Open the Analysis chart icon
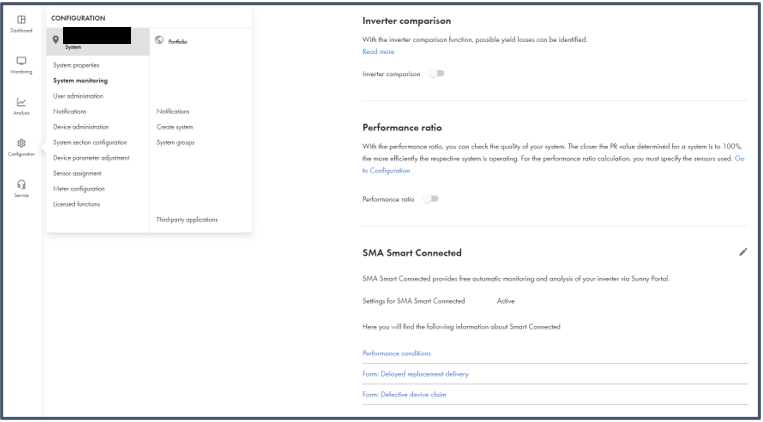763x422 pixels. [21, 103]
